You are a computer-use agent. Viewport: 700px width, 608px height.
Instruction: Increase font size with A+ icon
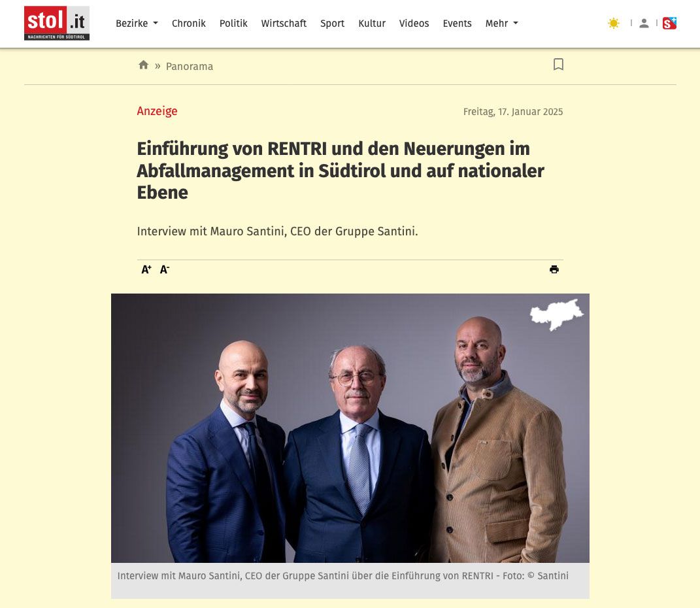tap(146, 269)
